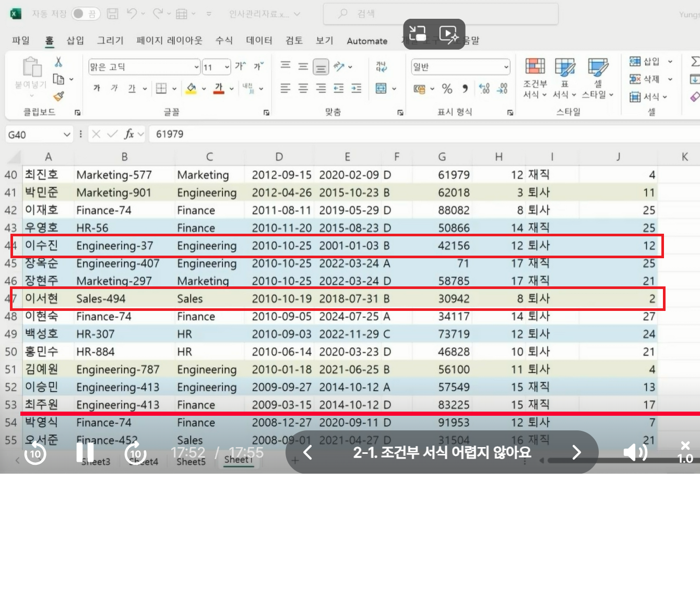Screen dimensions: 700x602
Task: Expand the Insert (삽입) cells dropdown arrow
Action: coord(670,62)
